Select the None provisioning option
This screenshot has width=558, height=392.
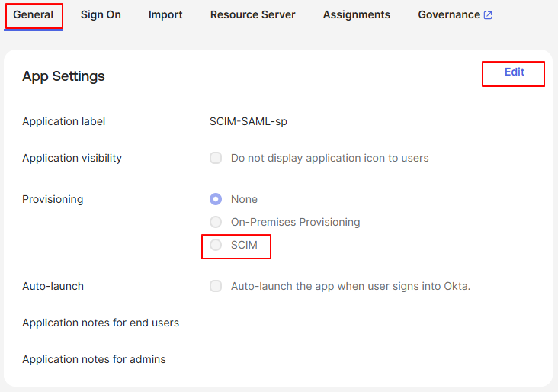pyautogui.click(x=216, y=199)
